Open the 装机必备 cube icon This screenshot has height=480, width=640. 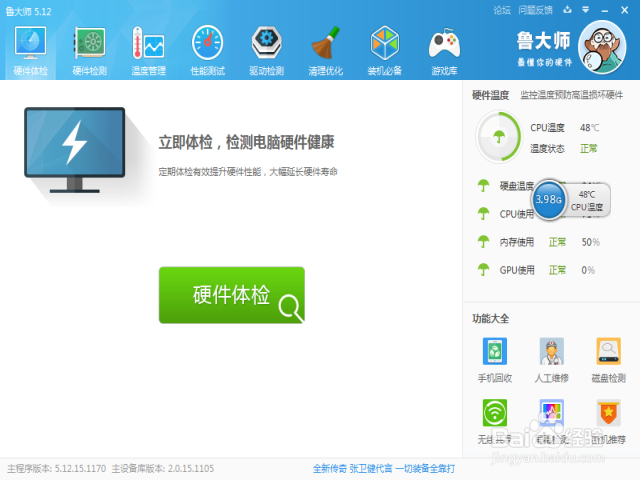click(x=384, y=42)
